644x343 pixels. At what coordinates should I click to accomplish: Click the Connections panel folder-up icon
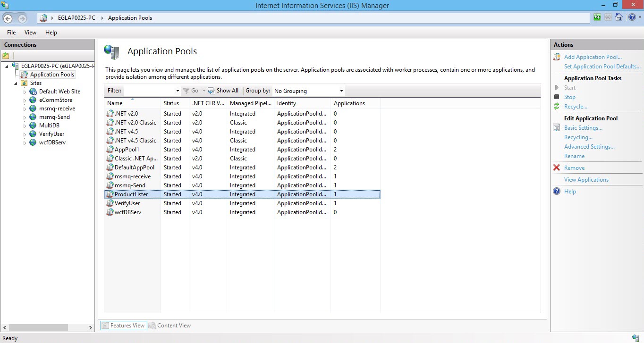tap(6, 56)
